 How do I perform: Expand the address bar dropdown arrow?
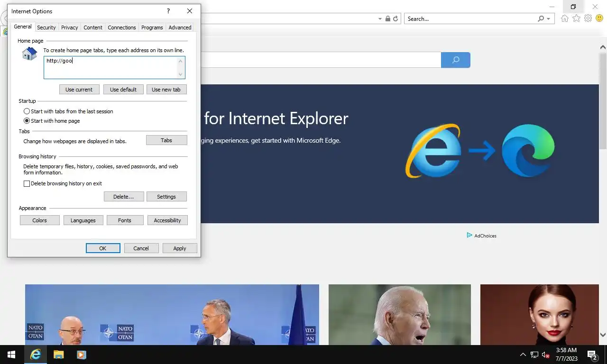pyautogui.click(x=380, y=19)
